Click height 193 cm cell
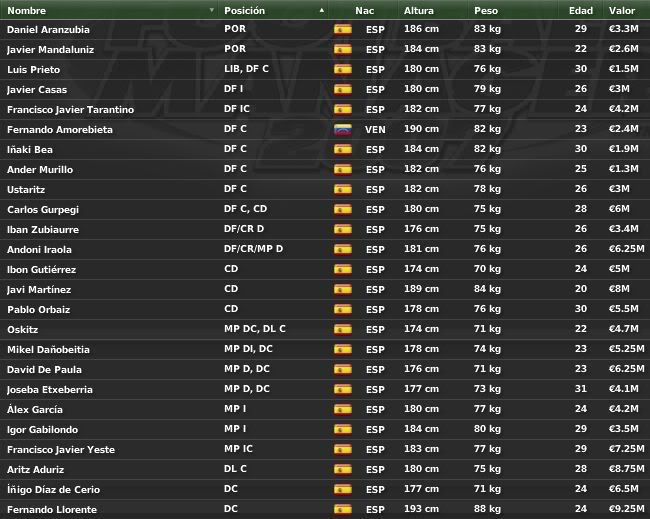The height and width of the screenshot is (519, 650). [x=421, y=509]
